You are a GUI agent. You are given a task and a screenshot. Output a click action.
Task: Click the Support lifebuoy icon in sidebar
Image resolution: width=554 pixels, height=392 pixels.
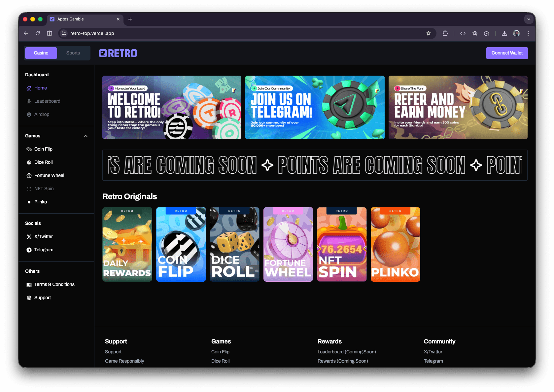(x=29, y=298)
